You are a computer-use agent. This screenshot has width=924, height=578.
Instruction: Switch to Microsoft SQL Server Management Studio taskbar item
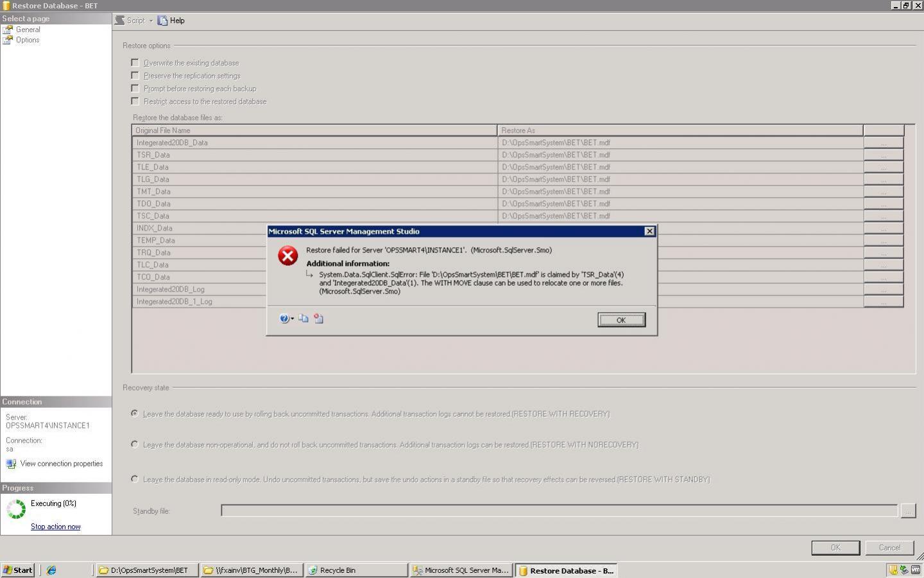461,570
